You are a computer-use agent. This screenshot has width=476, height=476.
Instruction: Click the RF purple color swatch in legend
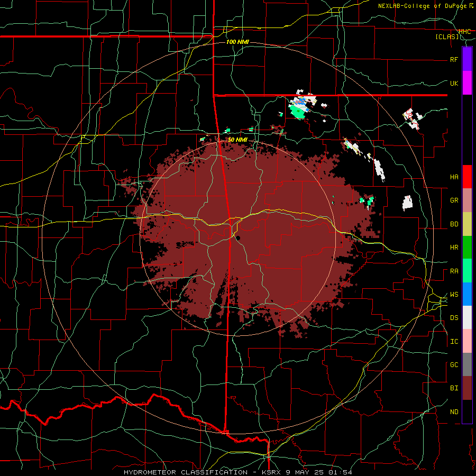pos(467,59)
